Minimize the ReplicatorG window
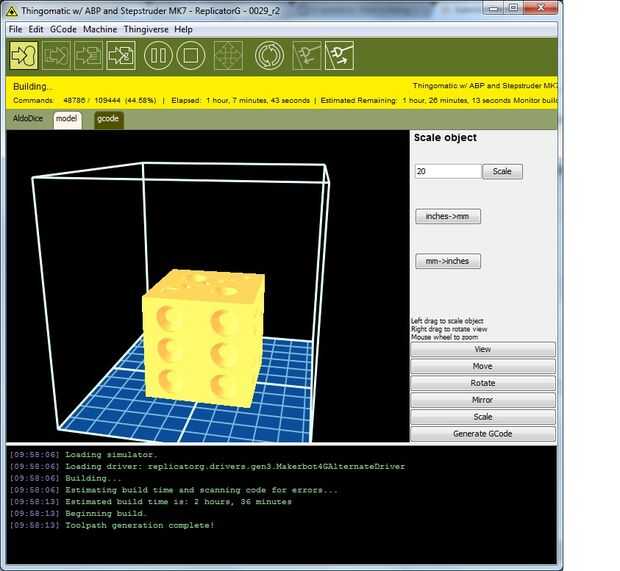 point(493,9)
